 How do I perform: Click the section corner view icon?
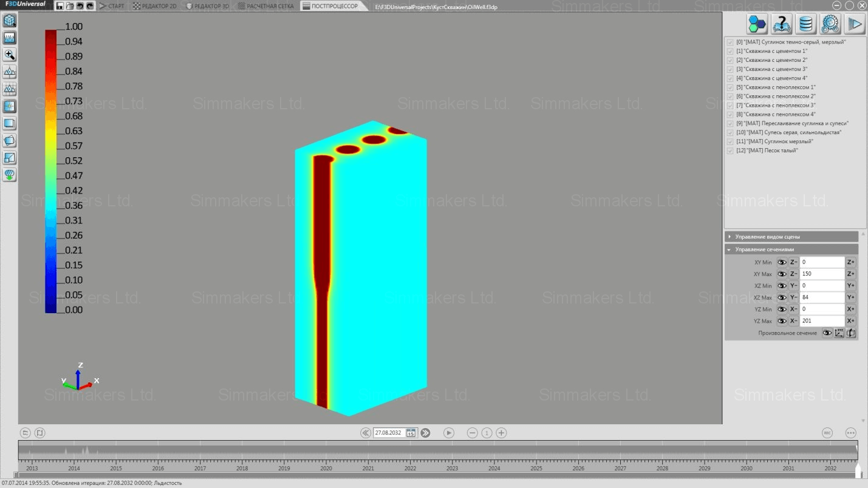pos(10,158)
